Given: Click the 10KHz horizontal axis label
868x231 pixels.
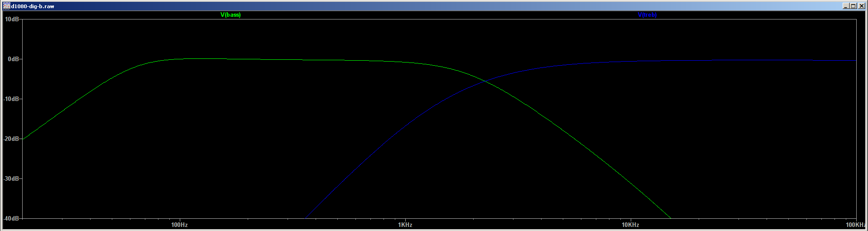Looking at the screenshot, I should point(630,225).
